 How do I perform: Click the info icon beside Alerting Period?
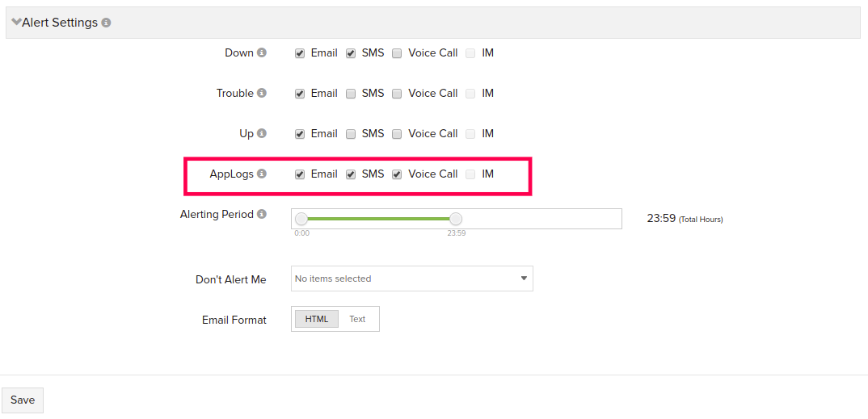[x=262, y=215]
